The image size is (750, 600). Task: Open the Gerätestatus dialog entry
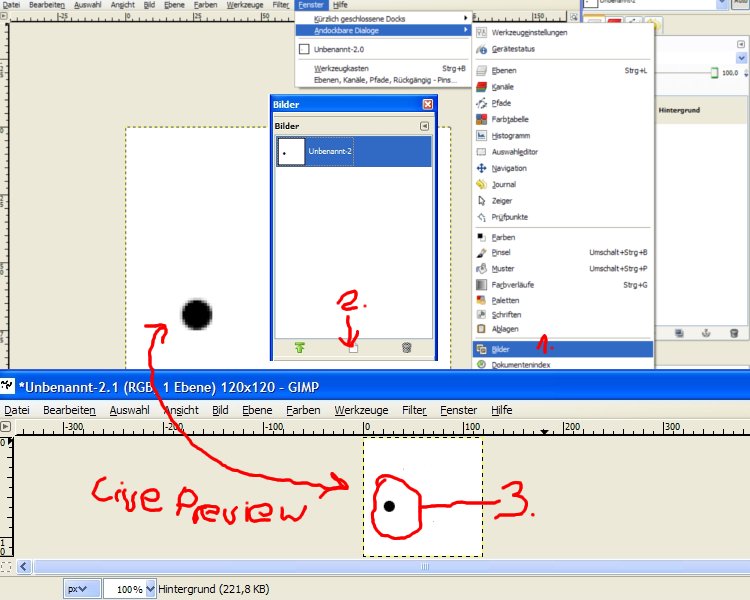coord(563,49)
